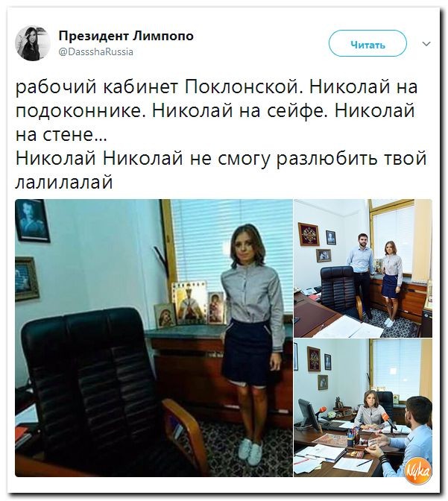Click the line starting Николай Николай не смогу
This screenshot has height=501, width=448.
coord(221,158)
